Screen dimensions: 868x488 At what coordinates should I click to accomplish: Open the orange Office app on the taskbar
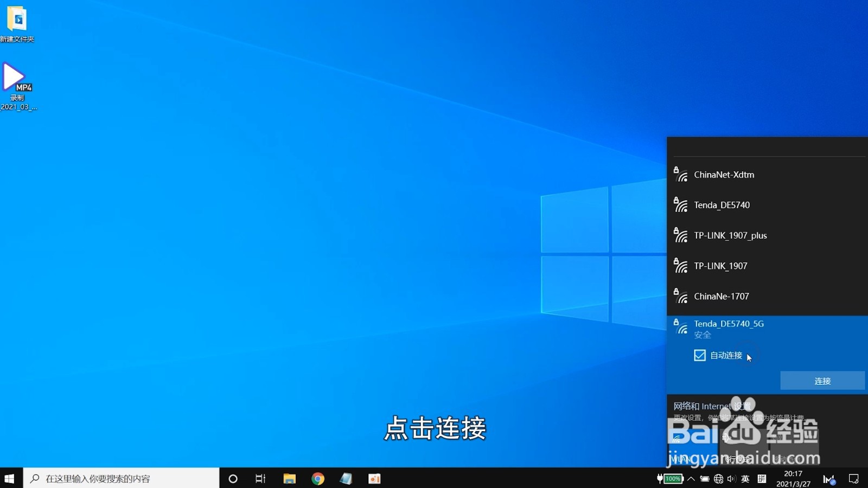pos(374,478)
